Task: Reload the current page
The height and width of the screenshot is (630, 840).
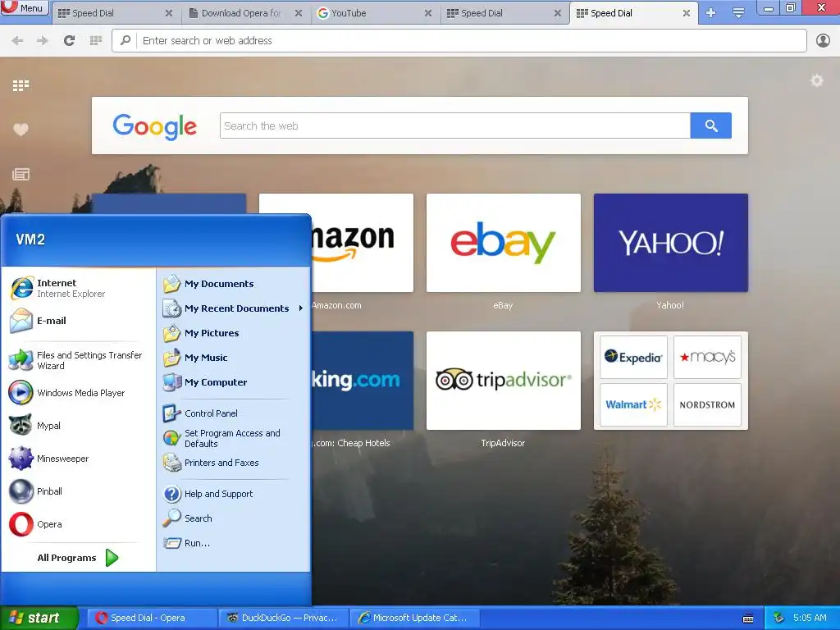Action: click(69, 41)
